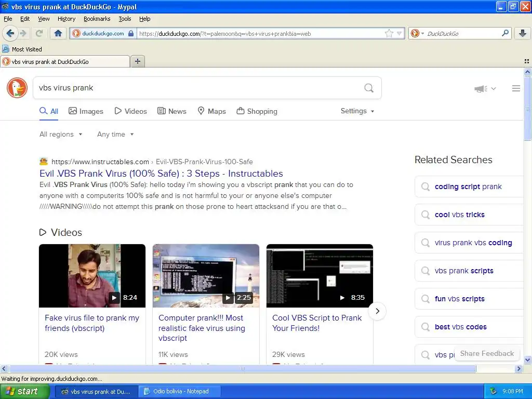Open the Help menu
Image resolution: width=532 pixels, height=399 pixels.
tap(144, 19)
